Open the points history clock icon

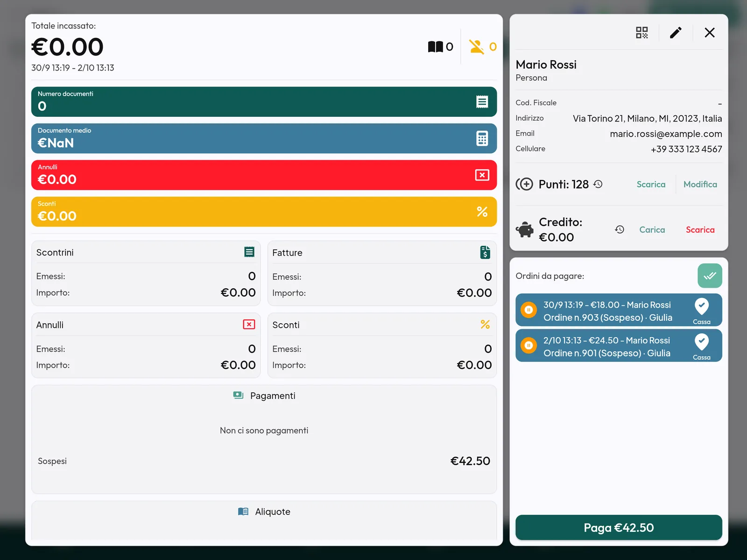[x=598, y=184]
